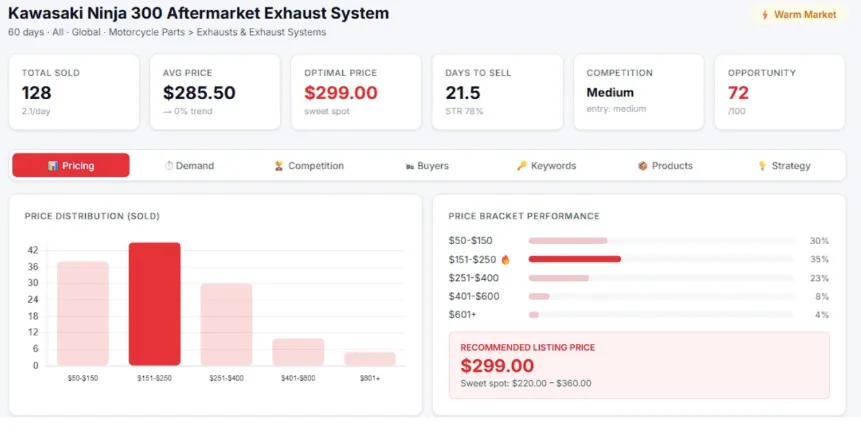Click the Exhausts & Exhaust Systems category breadcrumb
Screen dimensions: 861x432
coord(261,32)
